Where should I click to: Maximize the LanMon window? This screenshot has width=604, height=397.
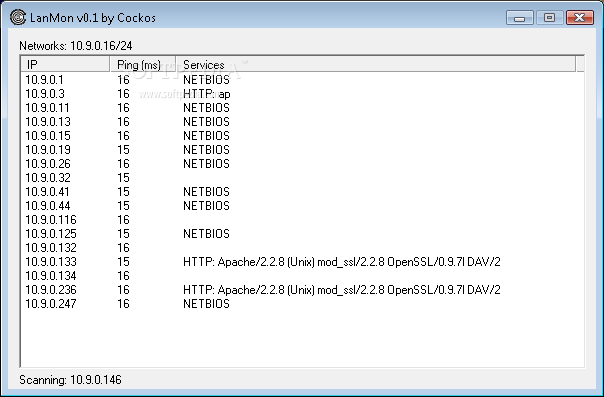tap(549, 18)
